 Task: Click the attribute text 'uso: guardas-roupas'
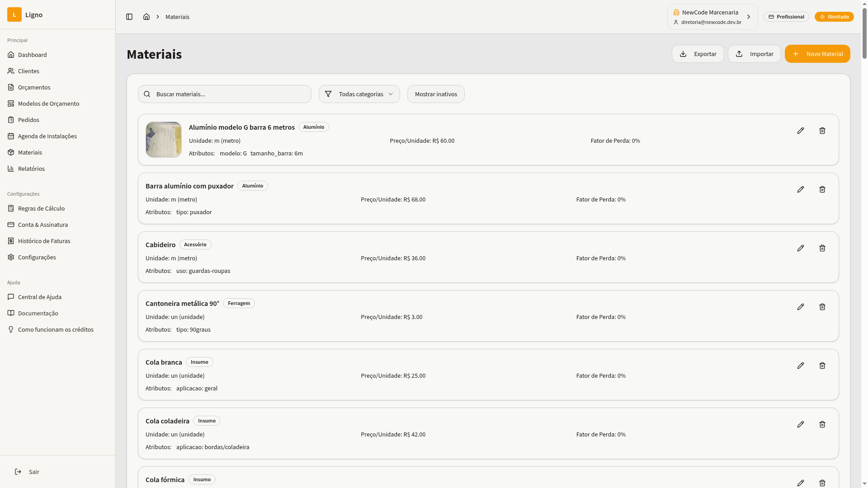203,271
